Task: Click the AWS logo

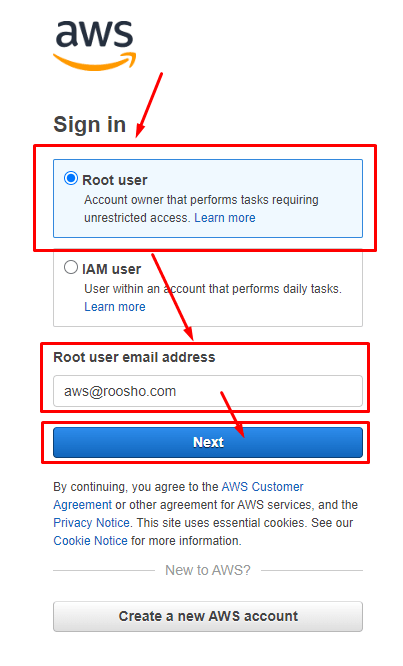Action: [x=94, y=45]
